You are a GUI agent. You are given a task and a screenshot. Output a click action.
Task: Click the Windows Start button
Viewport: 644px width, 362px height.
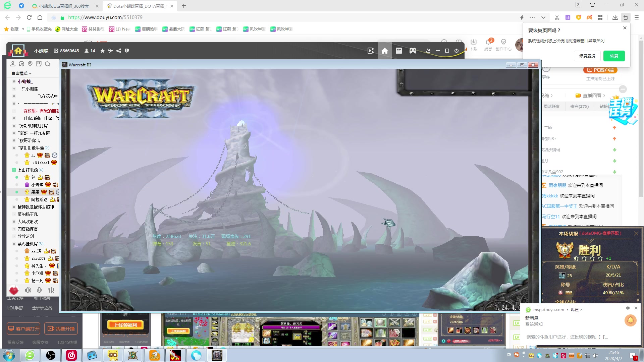point(9,355)
